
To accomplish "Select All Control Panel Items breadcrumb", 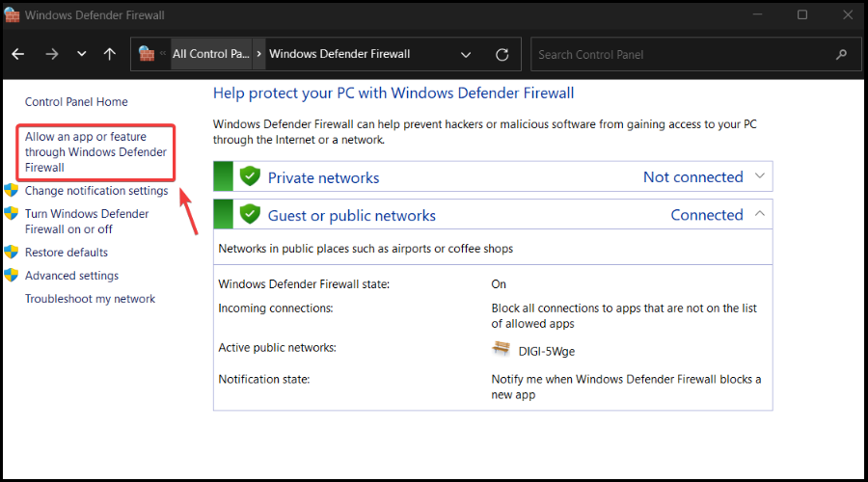I will coord(211,54).
